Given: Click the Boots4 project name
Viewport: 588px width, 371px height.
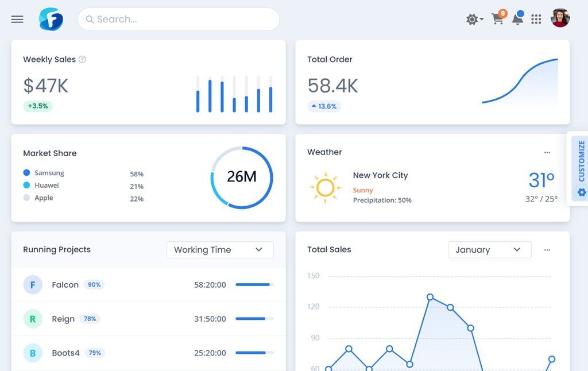Looking at the screenshot, I should (x=65, y=353).
